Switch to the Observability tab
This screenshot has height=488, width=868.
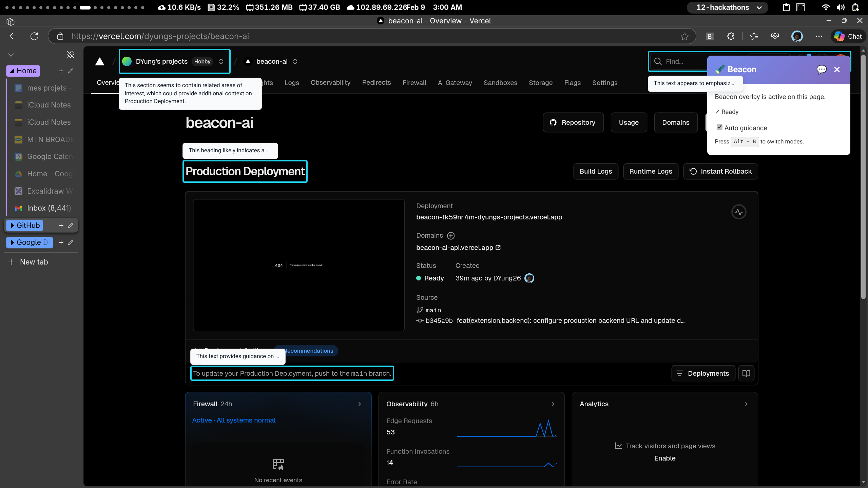coord(330,83)
